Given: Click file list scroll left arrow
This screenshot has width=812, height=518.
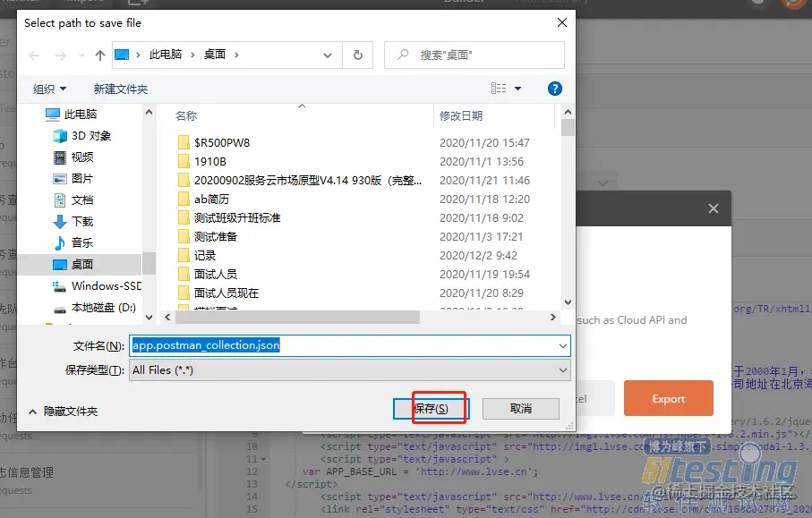Looking at the screenshot, I should pos(167,318).
